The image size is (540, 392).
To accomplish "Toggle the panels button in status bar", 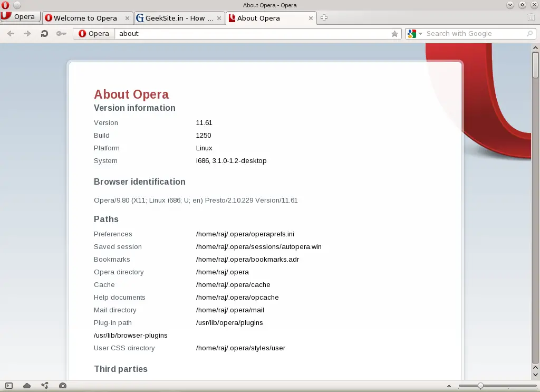I will click(9, 386).
